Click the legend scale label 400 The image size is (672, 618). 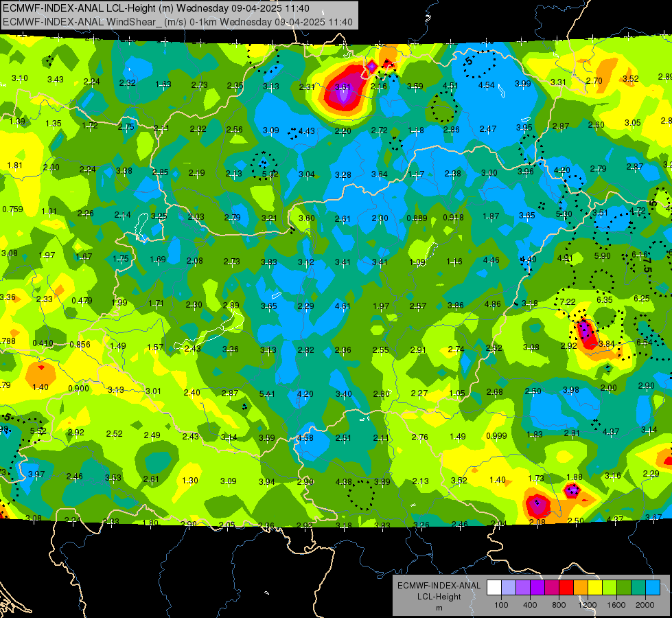(x=530, y=605)
